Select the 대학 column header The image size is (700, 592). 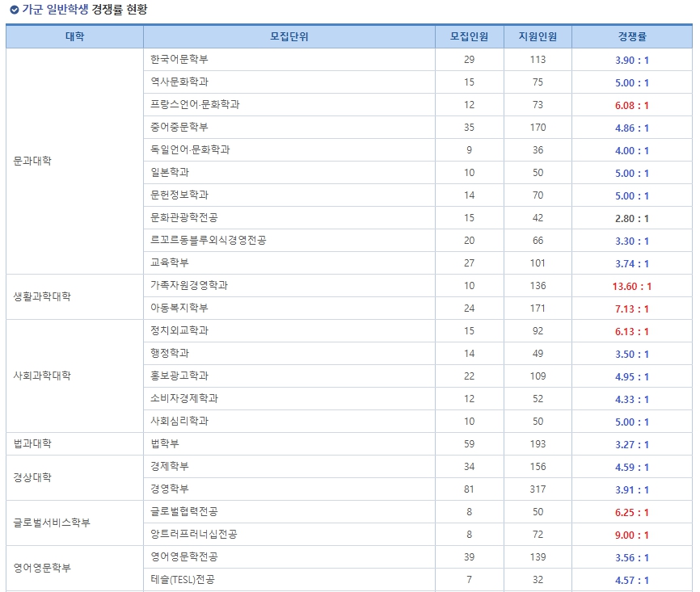74,36
